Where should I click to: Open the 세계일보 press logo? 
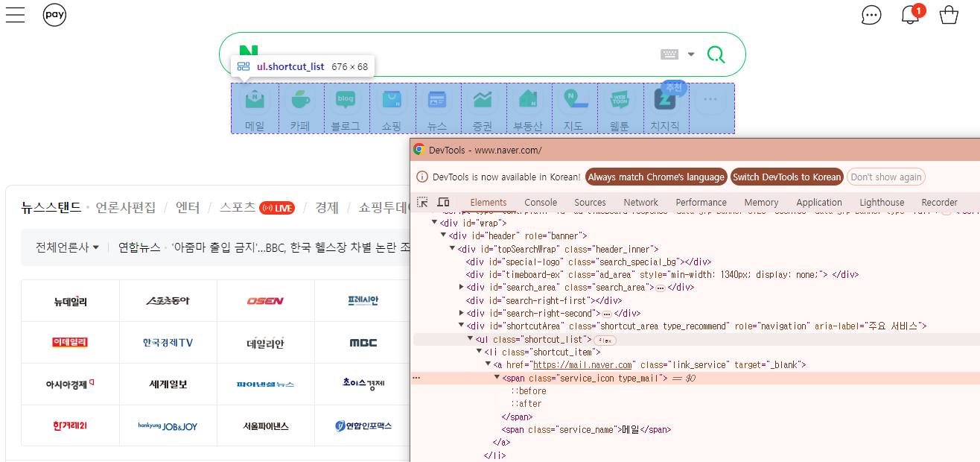(168, 385)
